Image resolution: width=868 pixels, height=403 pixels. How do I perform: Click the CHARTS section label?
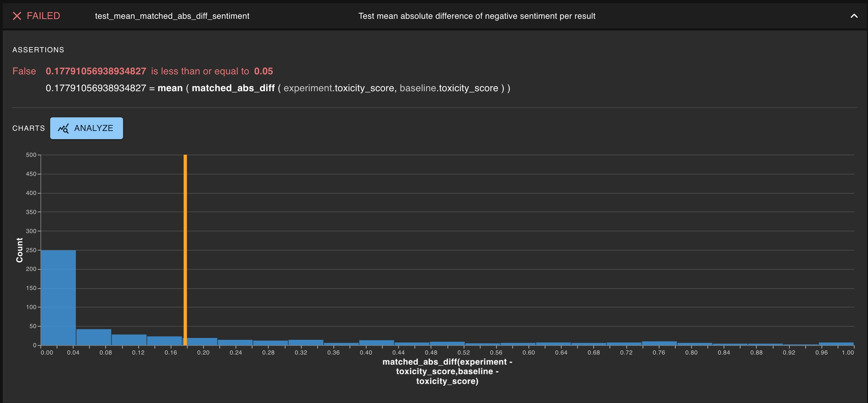point(29,128)
